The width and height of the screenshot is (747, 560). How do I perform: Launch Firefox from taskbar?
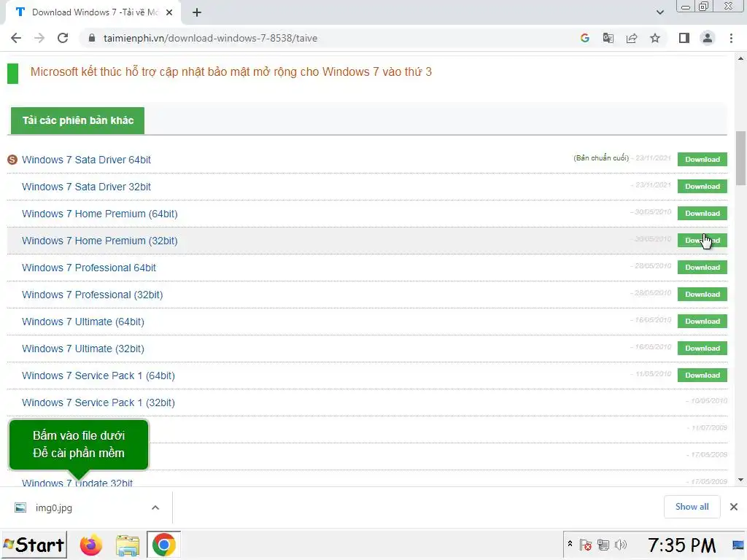(91, 545)
